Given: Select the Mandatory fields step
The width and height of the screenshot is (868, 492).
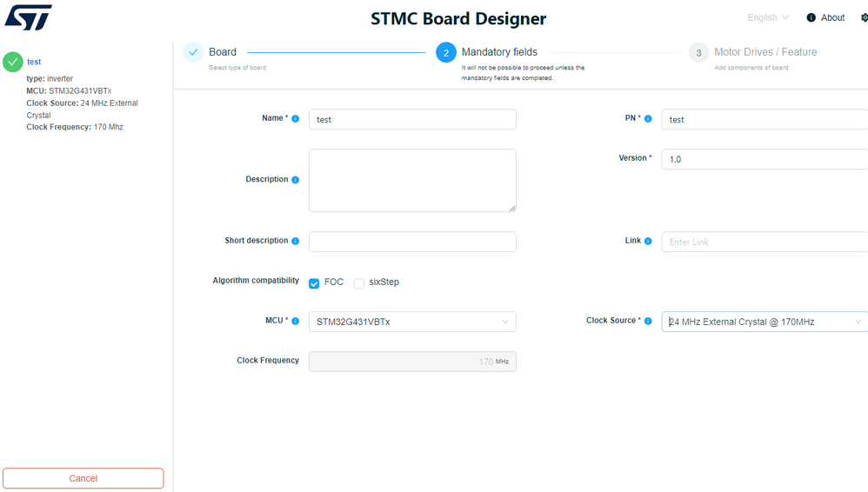Looking at the screenshot, I should pyautogui.click(x=499, y=52).
